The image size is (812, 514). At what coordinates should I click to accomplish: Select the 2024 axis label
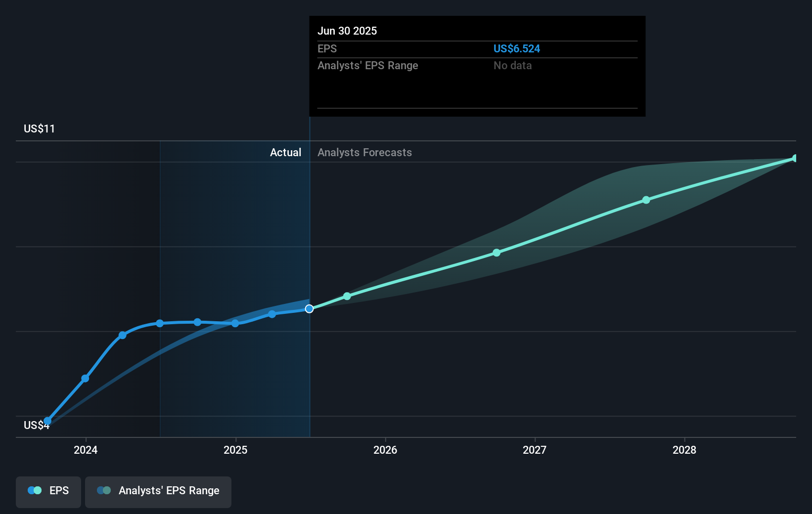tap(86, 450)
